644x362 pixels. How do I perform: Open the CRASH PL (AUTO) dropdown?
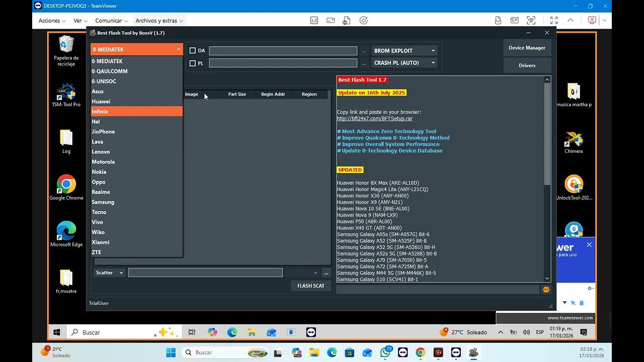point(405,63)
